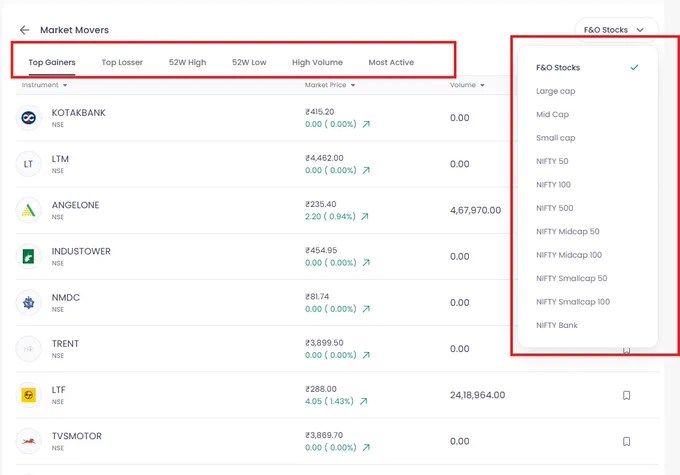
Task: Click the 2.20 (0.94%) change value
Action: tap(330, 216)
